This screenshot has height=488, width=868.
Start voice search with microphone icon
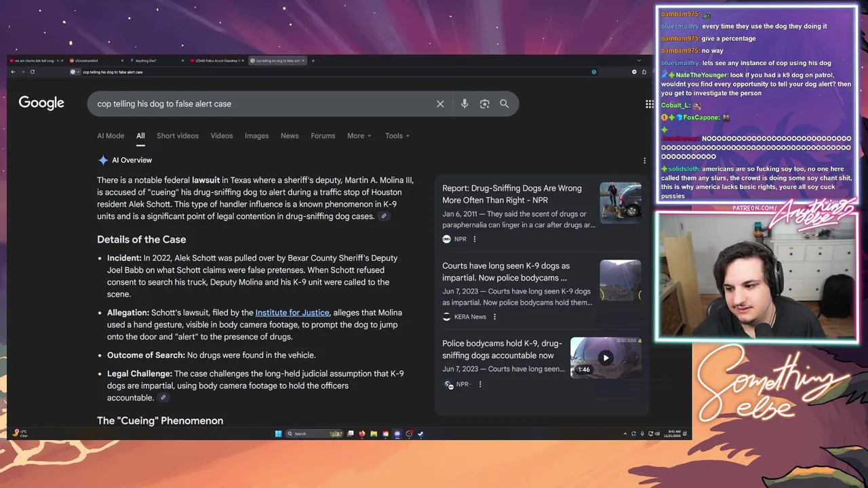465,104
